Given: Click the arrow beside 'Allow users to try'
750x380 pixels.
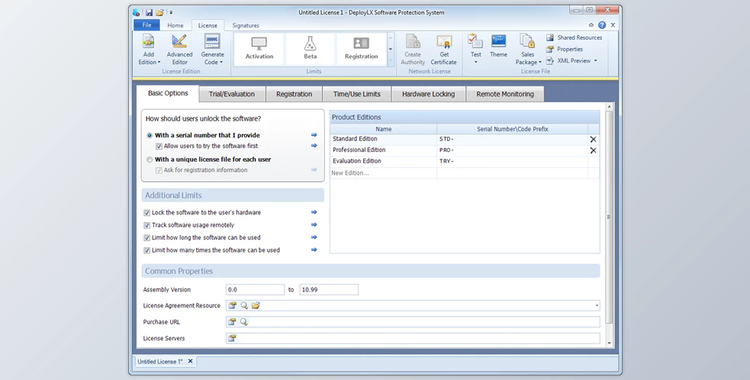Looking at the screenshot, I should tap(314, 145).
